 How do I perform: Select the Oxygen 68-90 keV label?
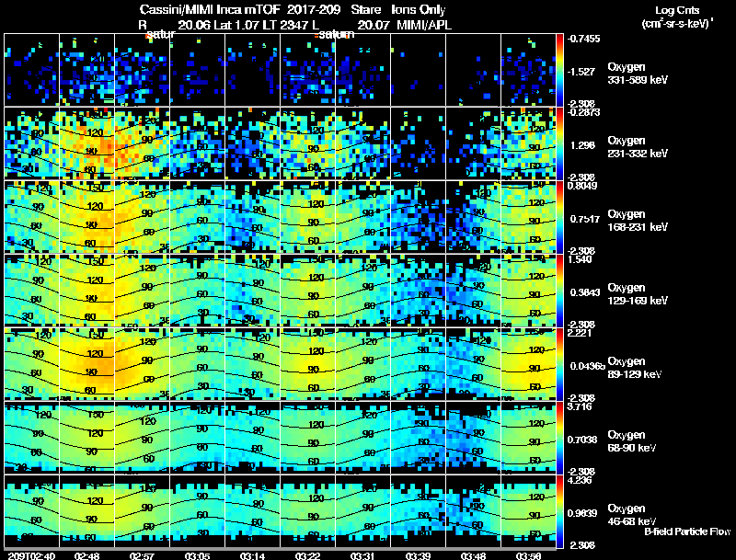click(x=632, y=441)
